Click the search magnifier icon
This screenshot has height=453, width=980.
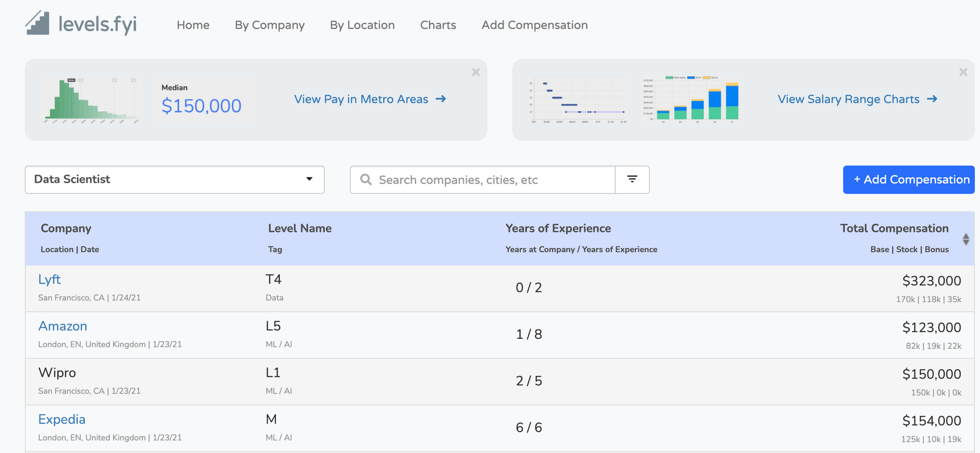(x=366, y=180)
